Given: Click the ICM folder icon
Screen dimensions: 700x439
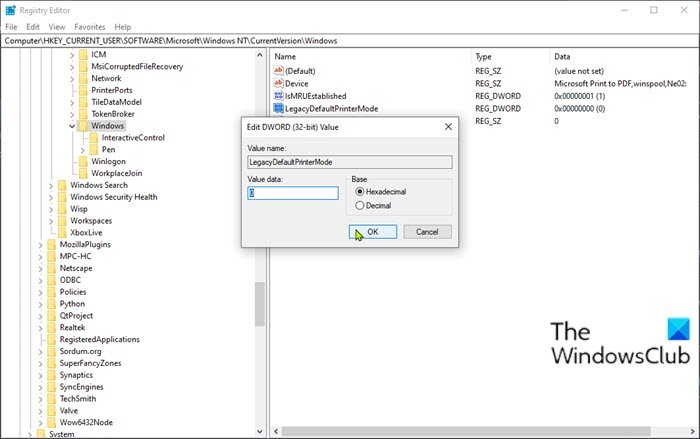Looking at the screenshot, I should 83,54.
